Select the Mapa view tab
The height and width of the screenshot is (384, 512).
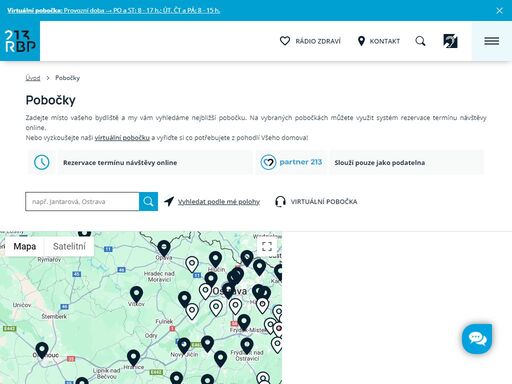pos(25,246)
